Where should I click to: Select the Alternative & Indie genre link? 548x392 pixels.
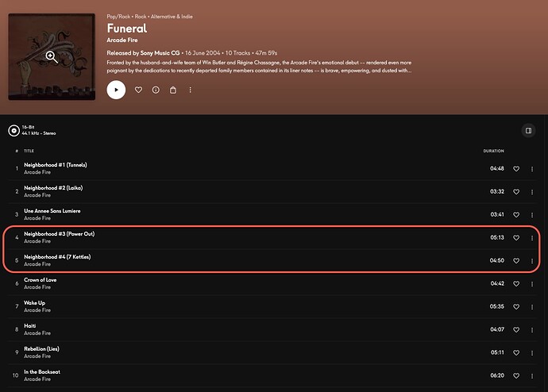[x=172, y=17]
